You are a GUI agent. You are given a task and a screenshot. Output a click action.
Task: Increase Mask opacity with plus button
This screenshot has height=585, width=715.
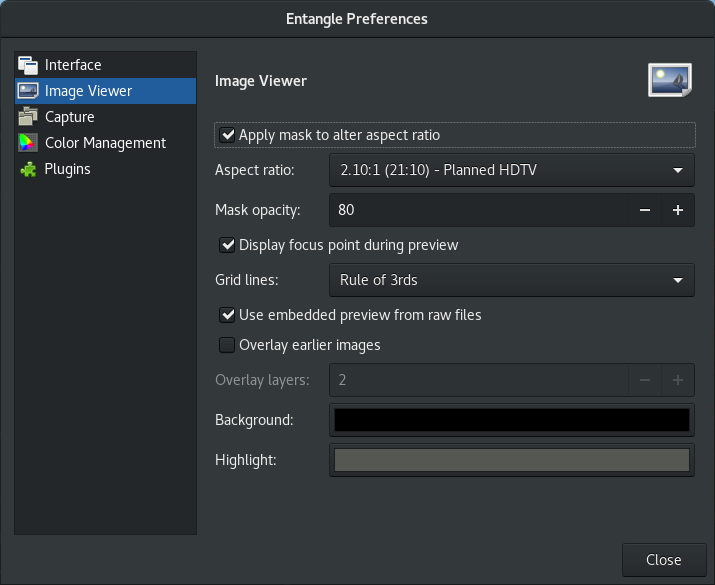pos(678,210)
